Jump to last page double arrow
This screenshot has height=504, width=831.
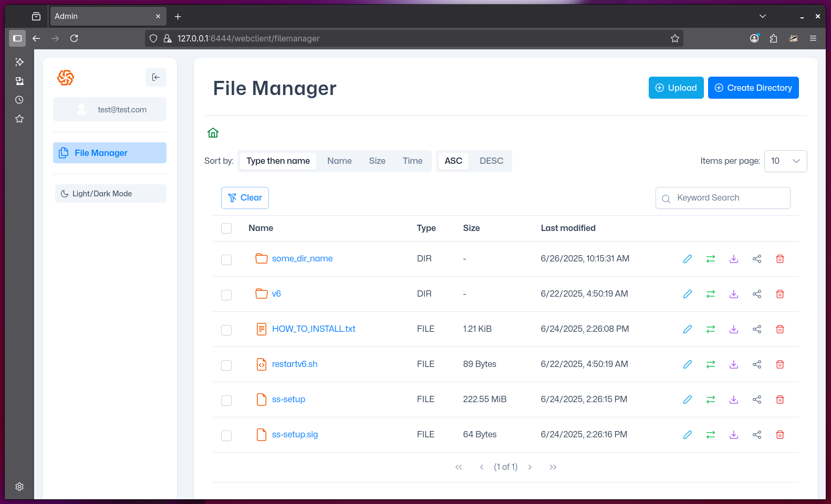point(553,467)
